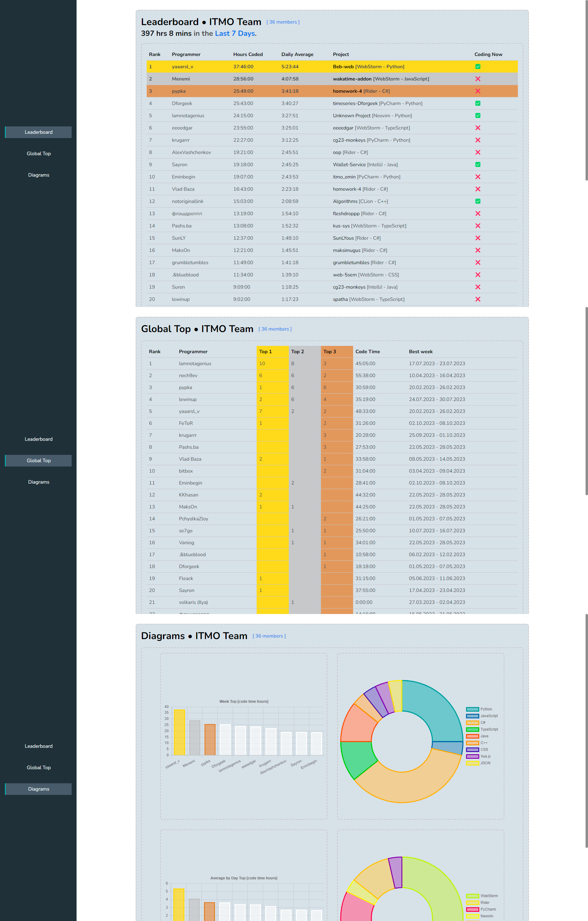Viewport: 588px width, 921px height.
Task: Click Top 1 column header
Action: coord(266,351)
